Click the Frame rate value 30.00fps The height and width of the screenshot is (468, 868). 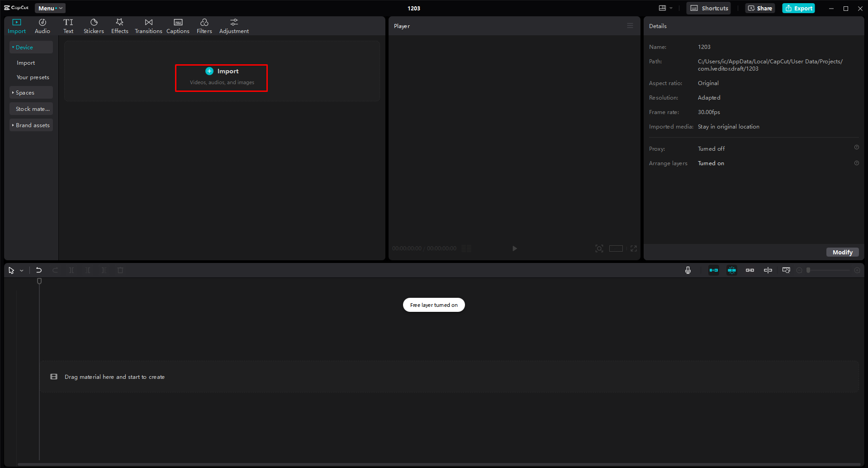[709, 112]
